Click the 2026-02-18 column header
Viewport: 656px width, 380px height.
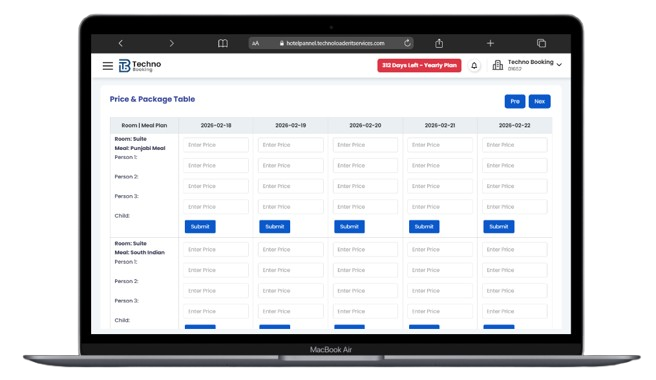[x=216, y=125]
